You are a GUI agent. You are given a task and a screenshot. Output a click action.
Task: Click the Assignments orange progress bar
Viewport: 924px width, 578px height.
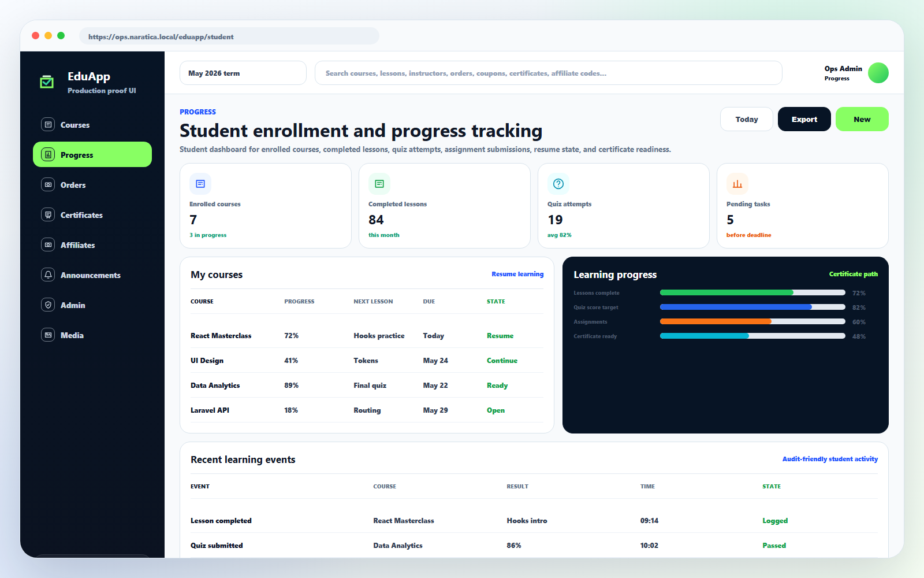(x=752, y=321)
